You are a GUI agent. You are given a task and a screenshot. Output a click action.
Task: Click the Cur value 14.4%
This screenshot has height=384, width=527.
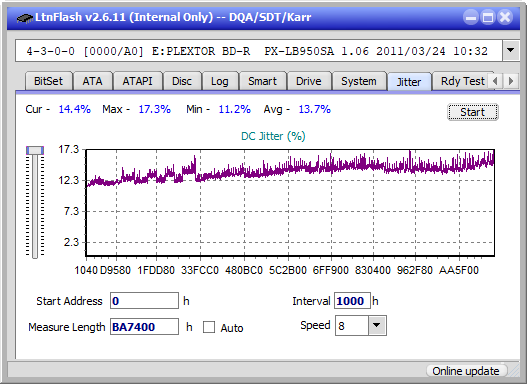[74, 109]
